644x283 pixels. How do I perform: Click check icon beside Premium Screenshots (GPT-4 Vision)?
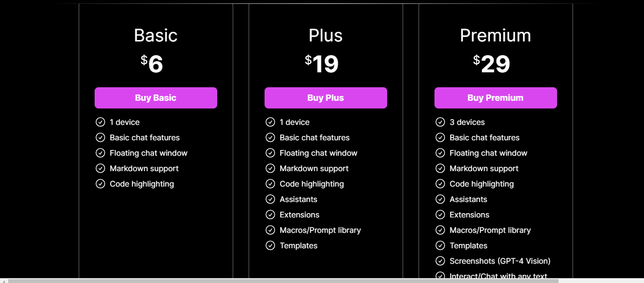point(440,261)
